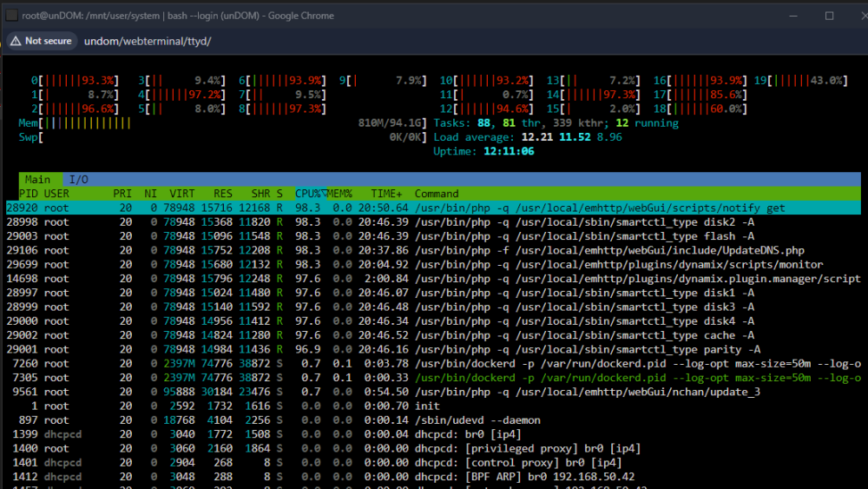Viewport: 868px width, 489px height.
Task: Switch to the htop I/O tab
Action: click(x=78, y=180)
